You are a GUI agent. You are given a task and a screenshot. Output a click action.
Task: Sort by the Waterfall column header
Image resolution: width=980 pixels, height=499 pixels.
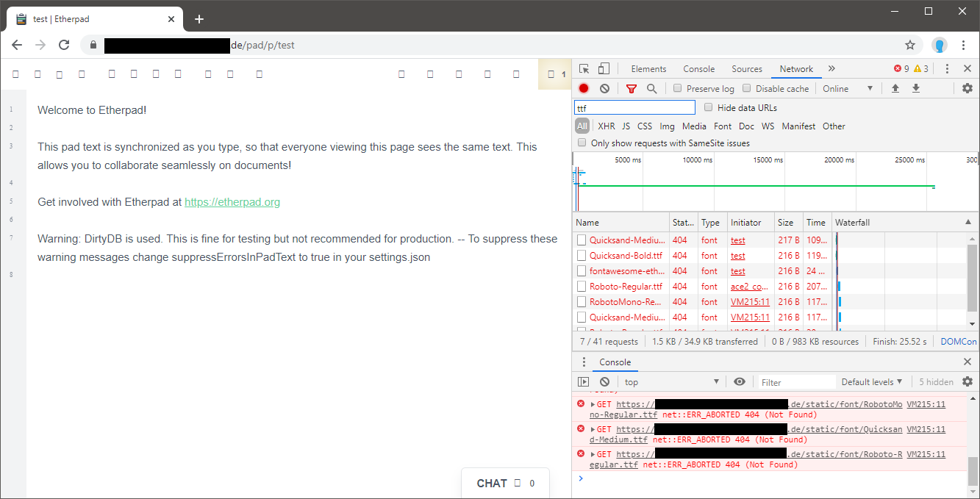click(904, 222)
